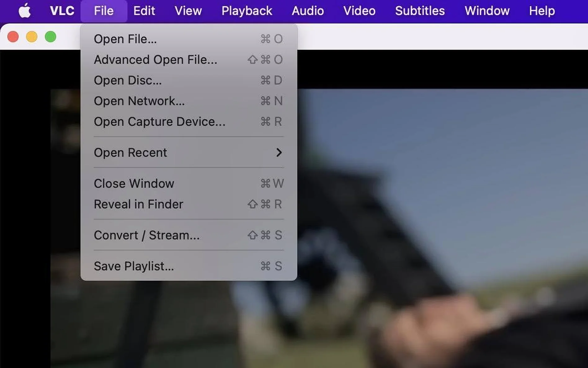588x368 pixels.
Task: Open the Help menu
Action: pos(542,11)
